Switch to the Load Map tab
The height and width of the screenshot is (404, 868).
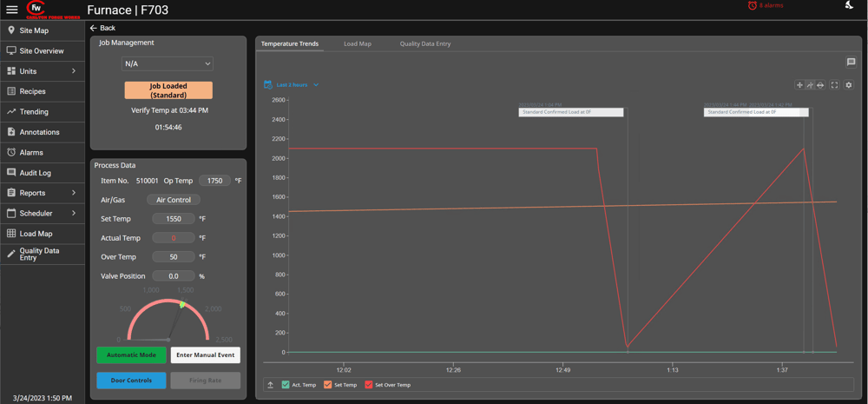358,43
